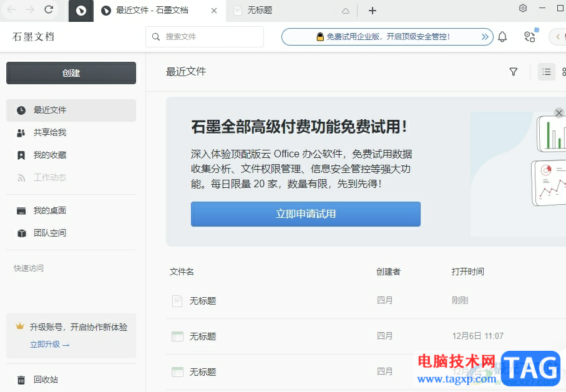Open the 免费试用企业版 promotion banner

[x=388, y=37]
